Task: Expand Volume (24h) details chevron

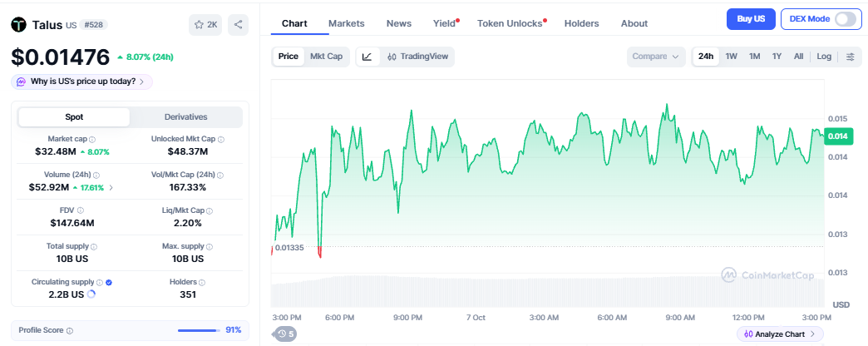Action: click(111, 188)
